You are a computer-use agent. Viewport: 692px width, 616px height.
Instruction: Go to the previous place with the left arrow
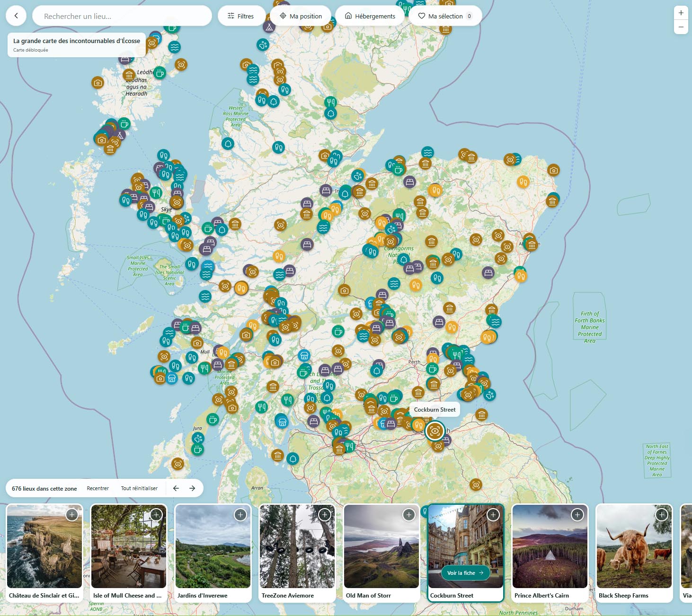(x=176, y=488)
